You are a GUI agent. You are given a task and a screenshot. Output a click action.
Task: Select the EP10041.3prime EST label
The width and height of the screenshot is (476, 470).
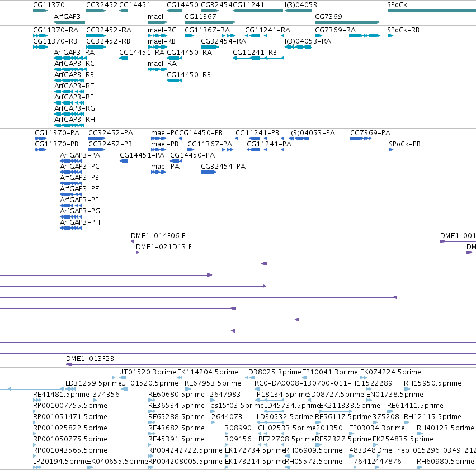pos(330,372)
